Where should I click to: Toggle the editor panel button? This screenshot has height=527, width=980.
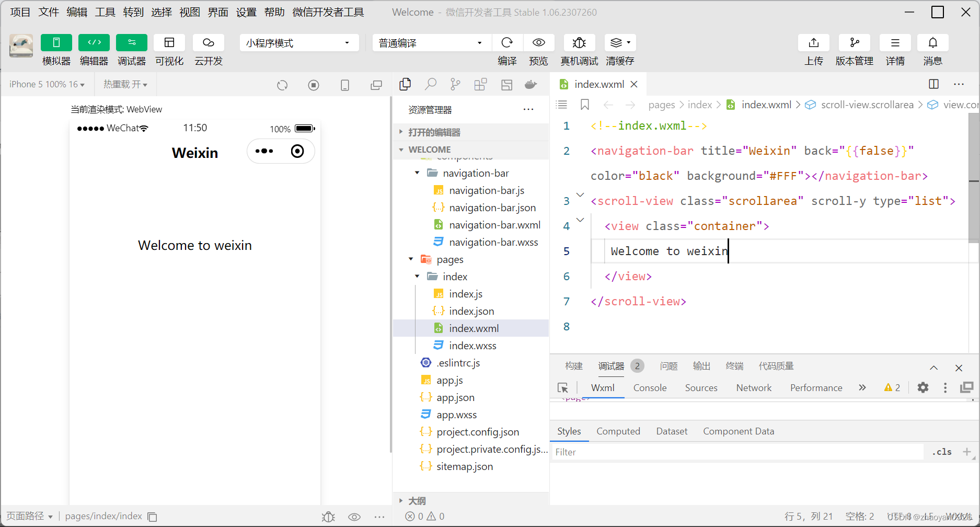click(x=94, y=43)
